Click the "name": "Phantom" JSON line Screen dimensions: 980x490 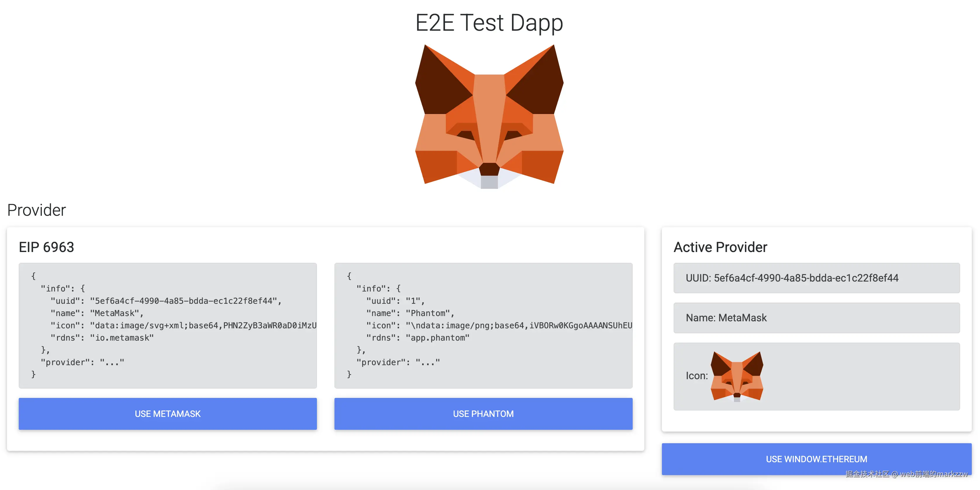[x=410, y=313]
